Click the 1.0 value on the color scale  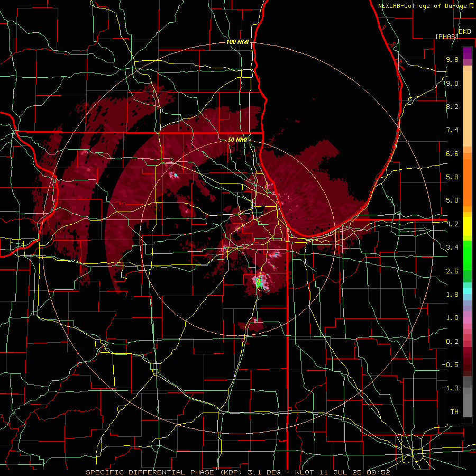(452, 318)
